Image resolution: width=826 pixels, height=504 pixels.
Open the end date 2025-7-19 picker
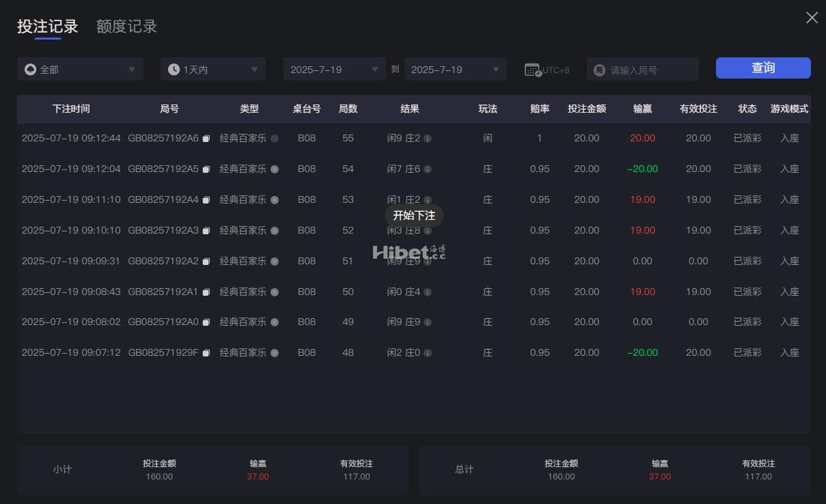coord(455,70)
